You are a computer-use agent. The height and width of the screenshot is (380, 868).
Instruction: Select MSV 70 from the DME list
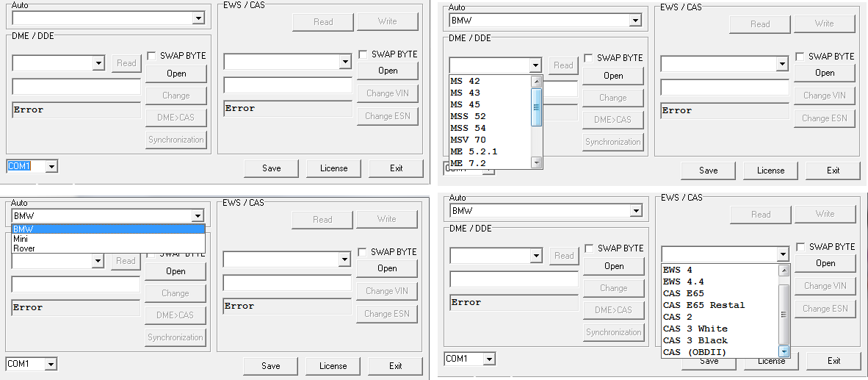tap(468, 140)
